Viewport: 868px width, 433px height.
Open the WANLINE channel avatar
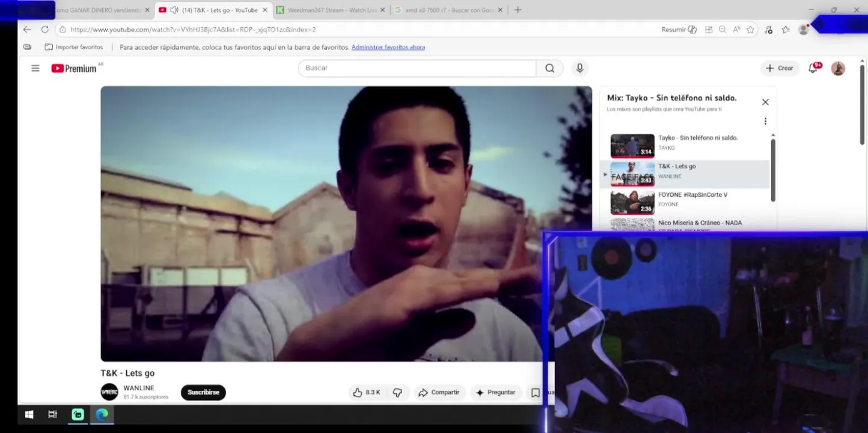(x=109, y=392)
